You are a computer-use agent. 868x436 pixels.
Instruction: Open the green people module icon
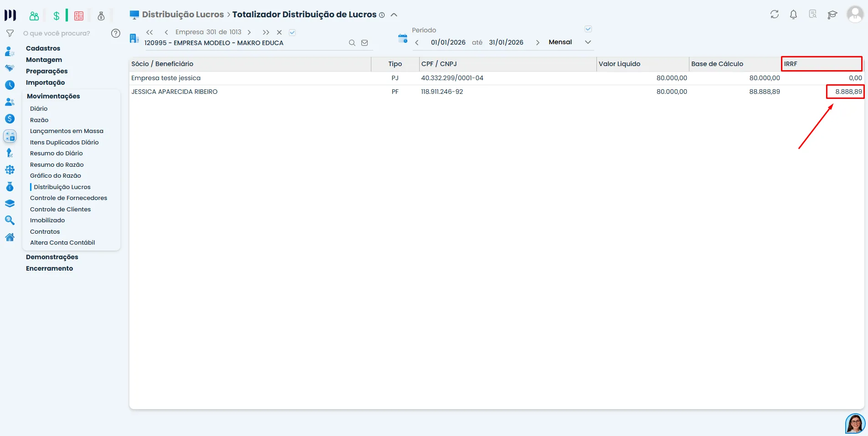coord(34,16)
